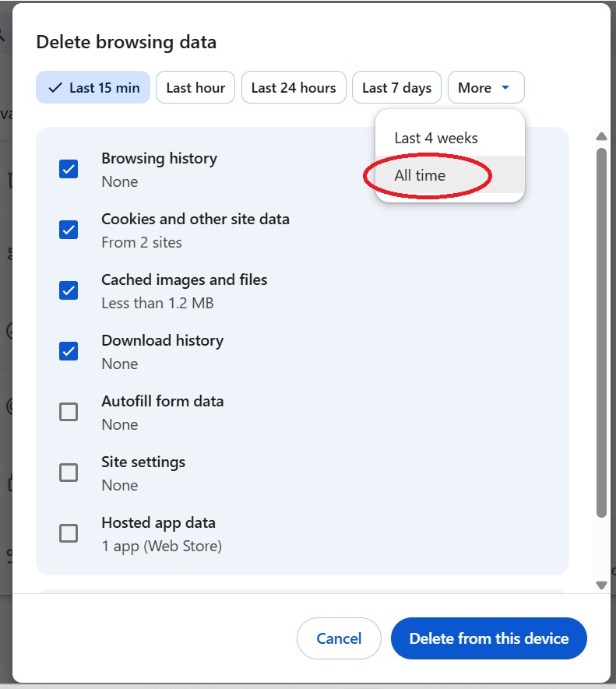Enable Site settings deletion
This screenshot has height=689, width=616.
pyautogui.click(x=69, y=472)
